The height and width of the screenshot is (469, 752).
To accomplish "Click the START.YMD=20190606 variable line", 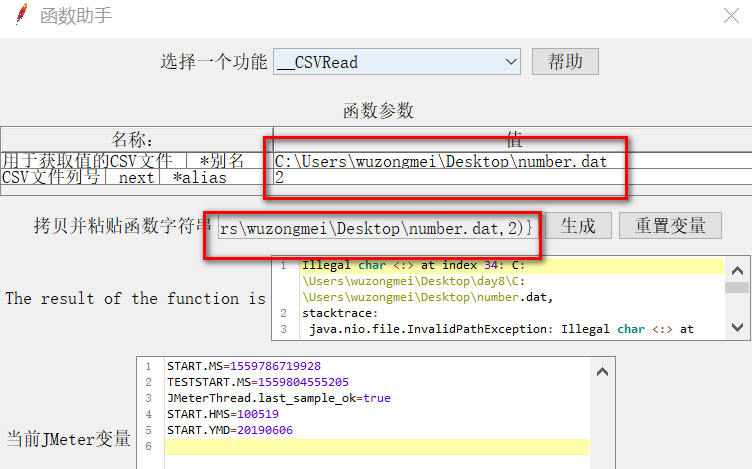I will coord(230,430).
